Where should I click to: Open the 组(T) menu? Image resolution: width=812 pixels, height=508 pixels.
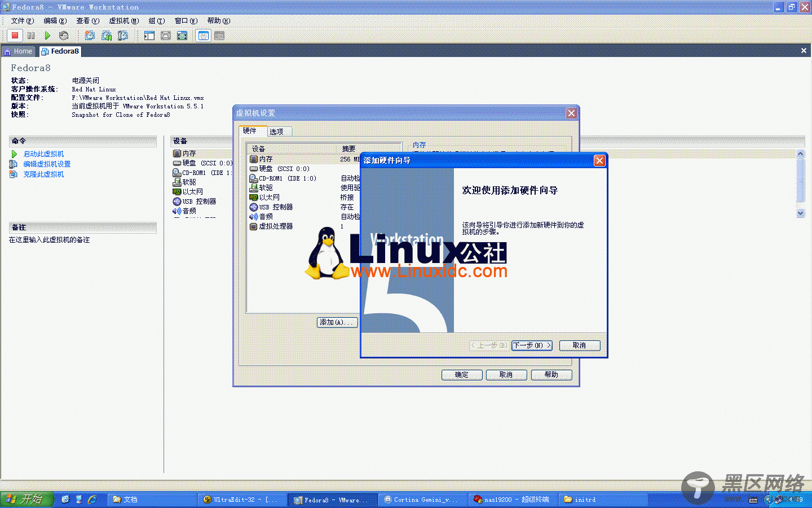coord(156,21)
